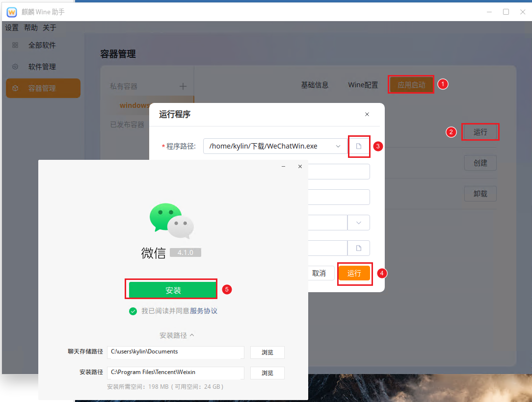Switch to the 基础信息 tab

point(315,85)
